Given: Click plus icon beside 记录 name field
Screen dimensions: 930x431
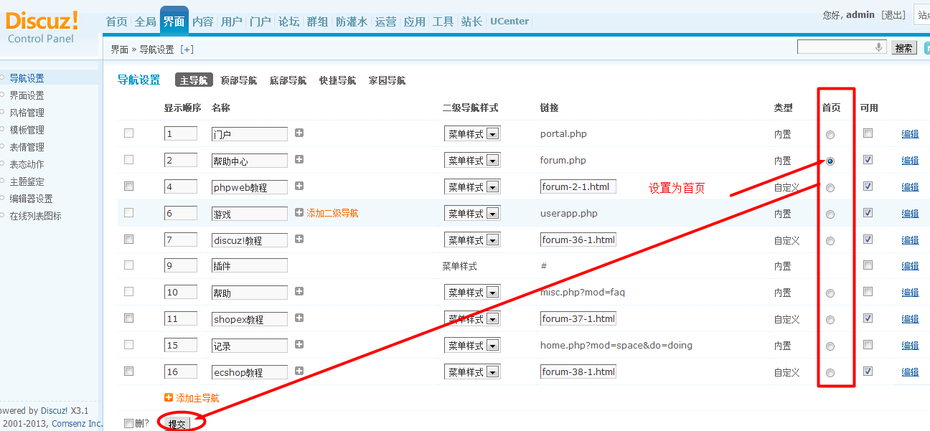Looking at the screenshot, I should click(x=299, y=344).
